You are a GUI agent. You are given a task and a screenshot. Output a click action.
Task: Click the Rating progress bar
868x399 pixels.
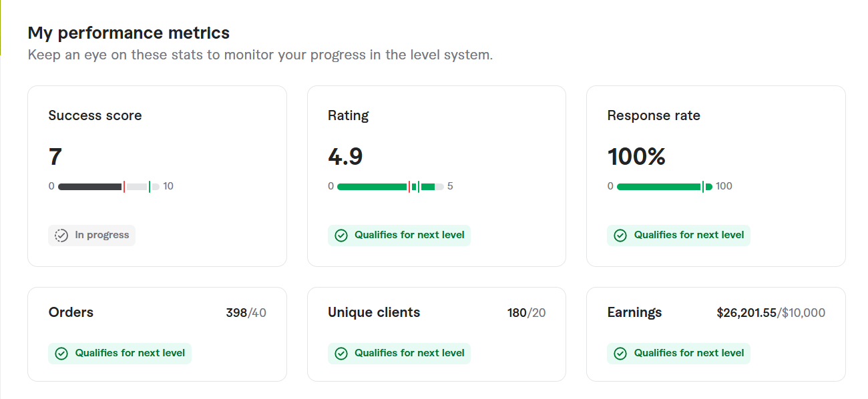(x=390, y=187)
